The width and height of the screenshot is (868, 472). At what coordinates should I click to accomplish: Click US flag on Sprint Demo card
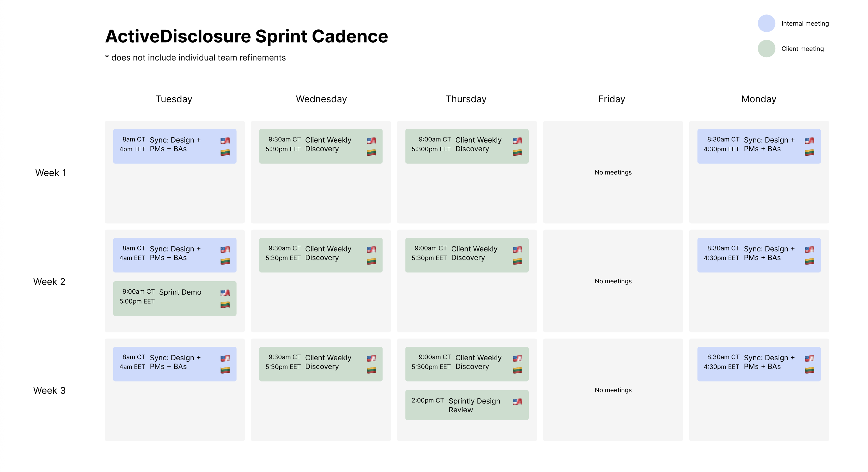[x=225, y=293]
